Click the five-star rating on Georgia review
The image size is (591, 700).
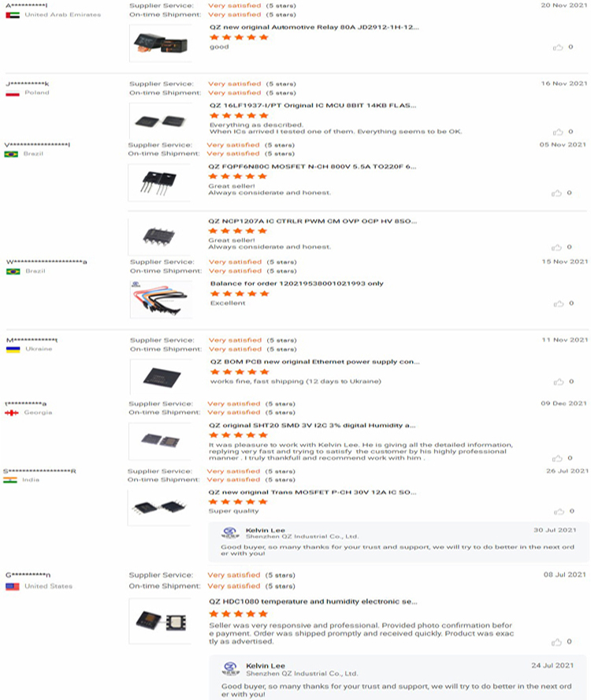click(239, 435)
